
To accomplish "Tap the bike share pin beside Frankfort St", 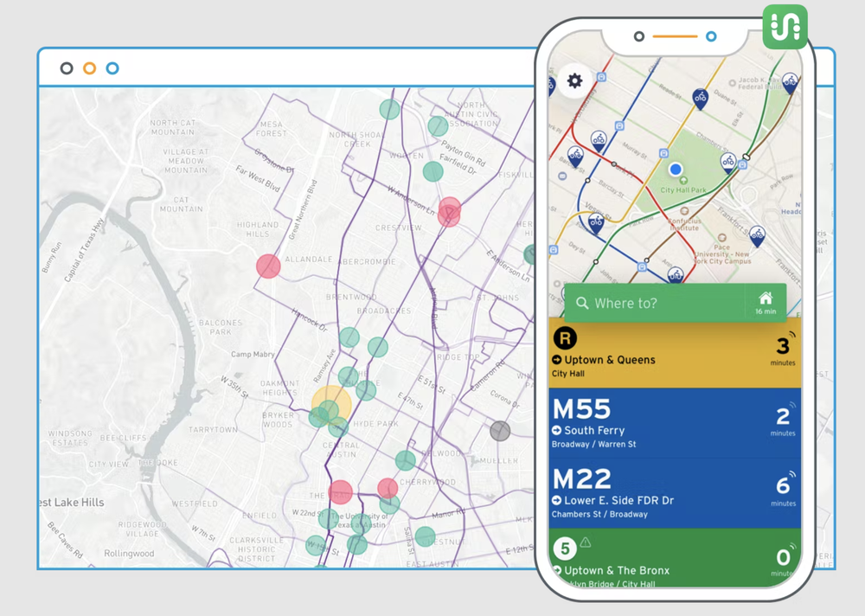I will (x=758, y=236).
